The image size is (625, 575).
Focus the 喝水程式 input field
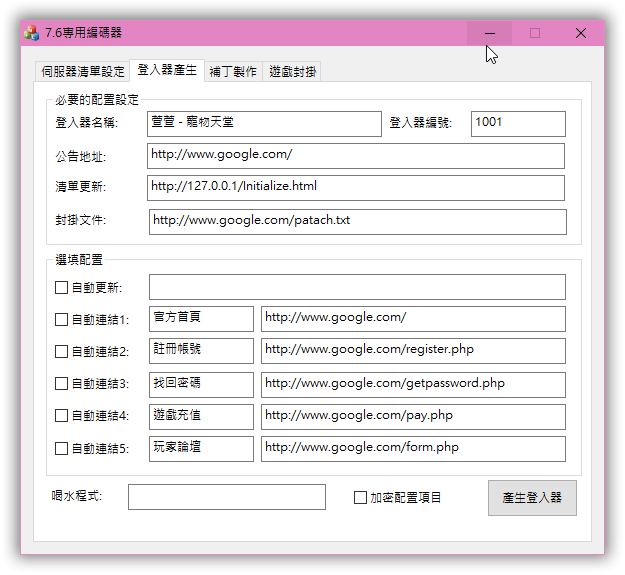(x=227, y=497)
